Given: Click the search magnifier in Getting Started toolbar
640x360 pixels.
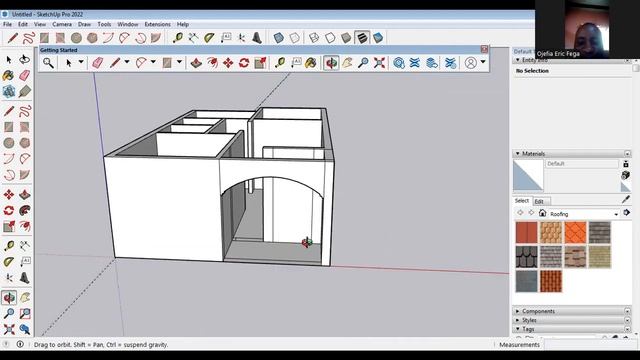Looking at the screenshot, I should pos(48,63).
